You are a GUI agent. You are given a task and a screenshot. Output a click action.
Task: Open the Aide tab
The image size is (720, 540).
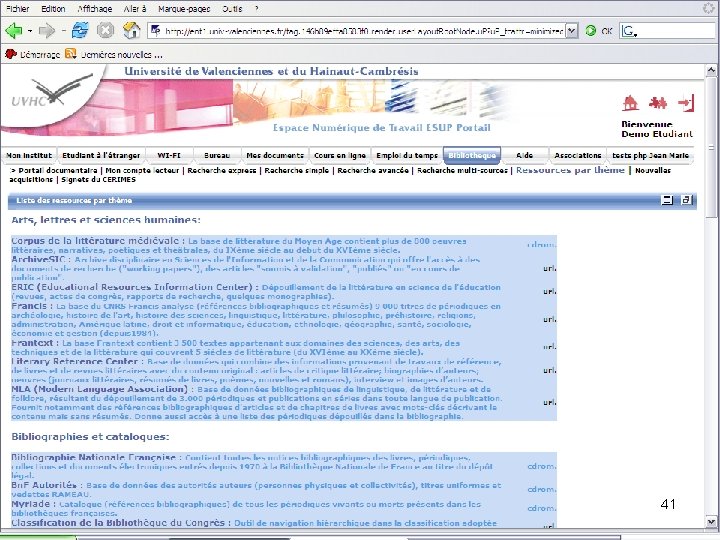pos(524,156)
